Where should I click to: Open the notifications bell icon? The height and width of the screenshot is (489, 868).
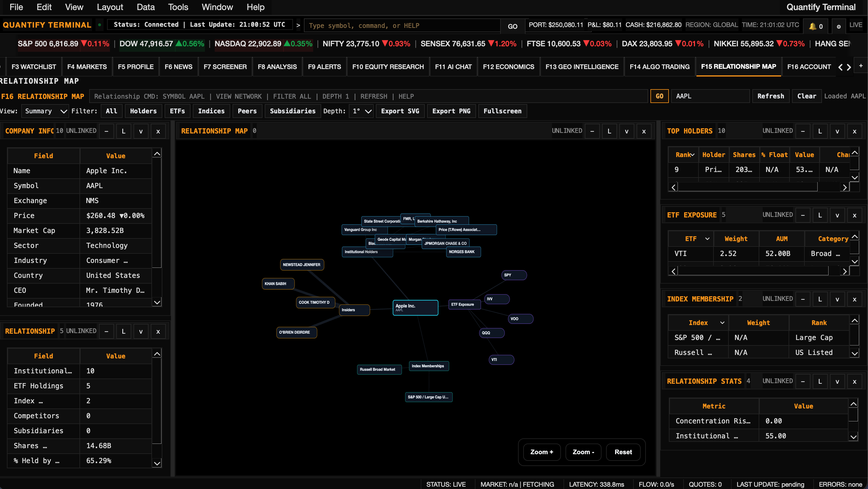point(815,26)
